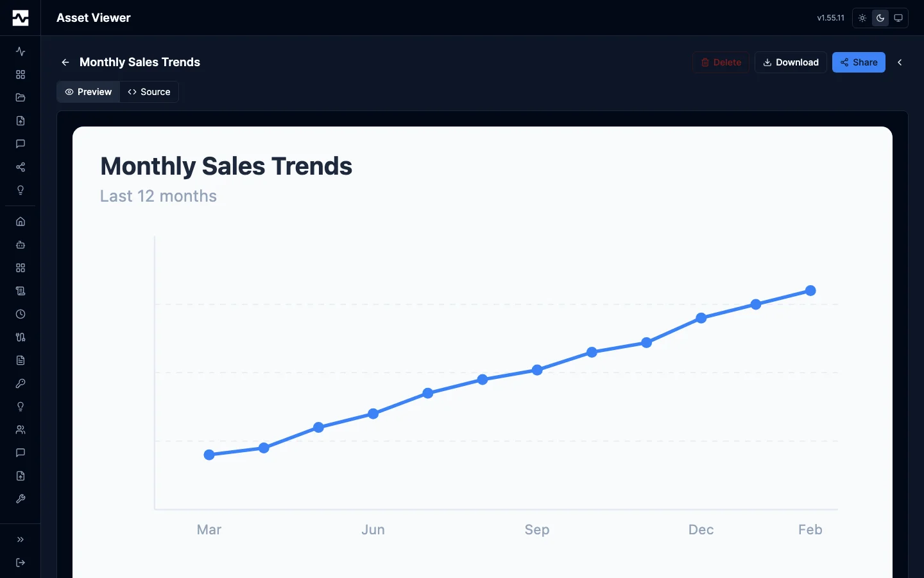The height and width of the screenshot is (578, 924).
Task: Select the key icon in sidebar
Action: click(21, 383)
